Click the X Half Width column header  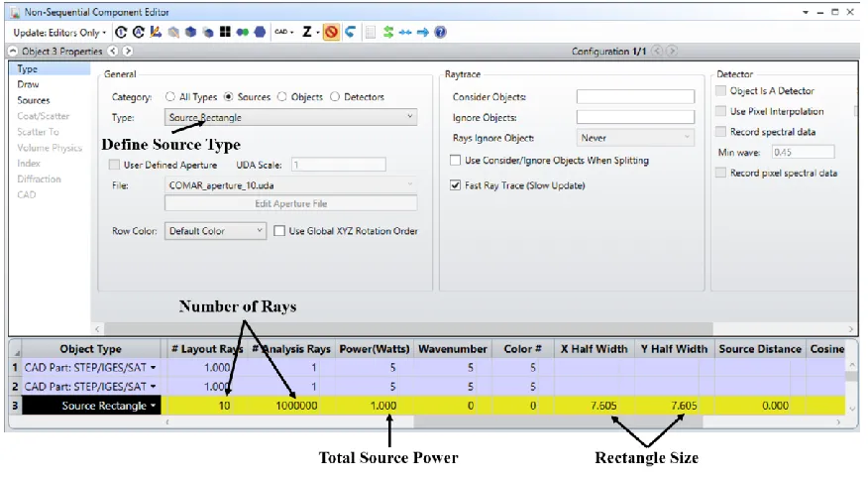(594, 349)
